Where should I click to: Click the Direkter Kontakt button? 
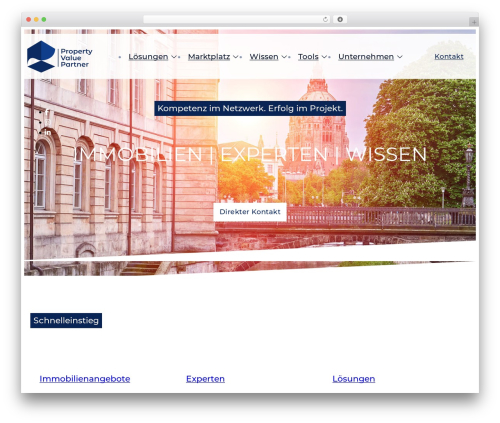[x=250, y=212]
